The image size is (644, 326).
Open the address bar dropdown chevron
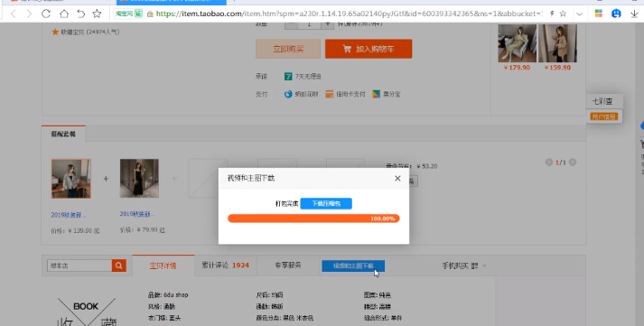click(x=579, y=14)
